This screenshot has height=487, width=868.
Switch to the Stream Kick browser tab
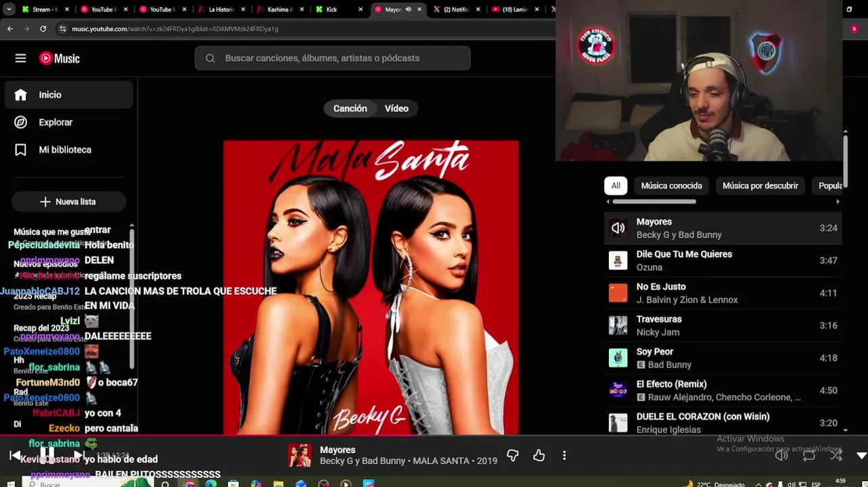tap(46, 9)
